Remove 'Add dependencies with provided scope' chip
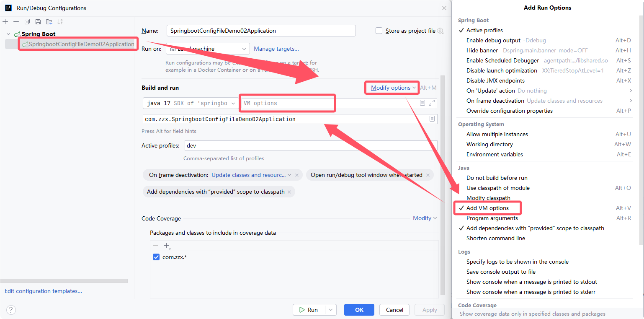 290,192
